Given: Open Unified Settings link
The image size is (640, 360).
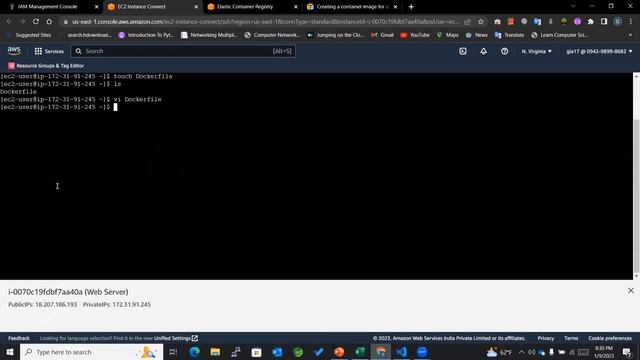Looking at the screenshot, I should tap(176, 338).
